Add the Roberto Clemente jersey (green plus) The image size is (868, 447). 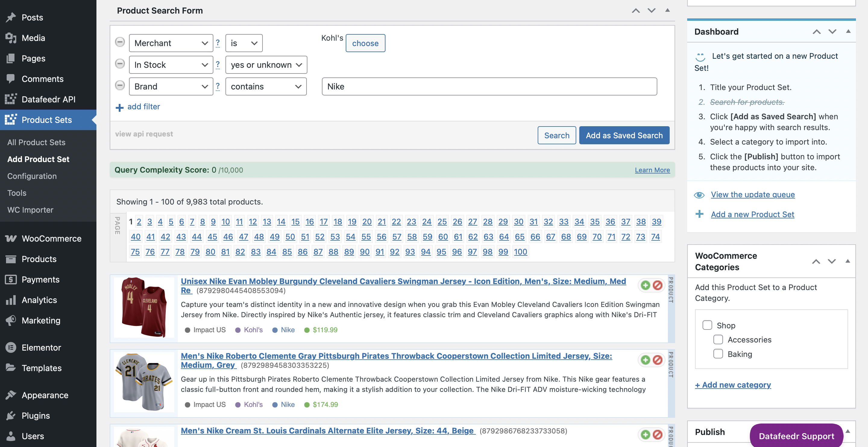(645, 360)
